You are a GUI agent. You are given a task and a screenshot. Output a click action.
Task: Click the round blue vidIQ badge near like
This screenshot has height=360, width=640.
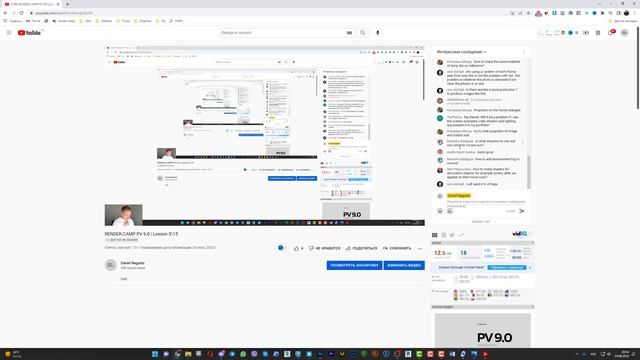(x=280, y=248)
